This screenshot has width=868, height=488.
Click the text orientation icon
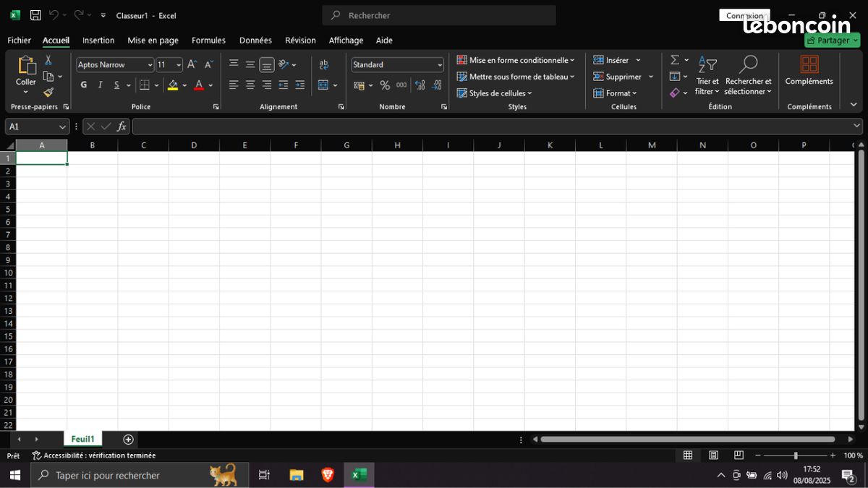click(284, 64)
